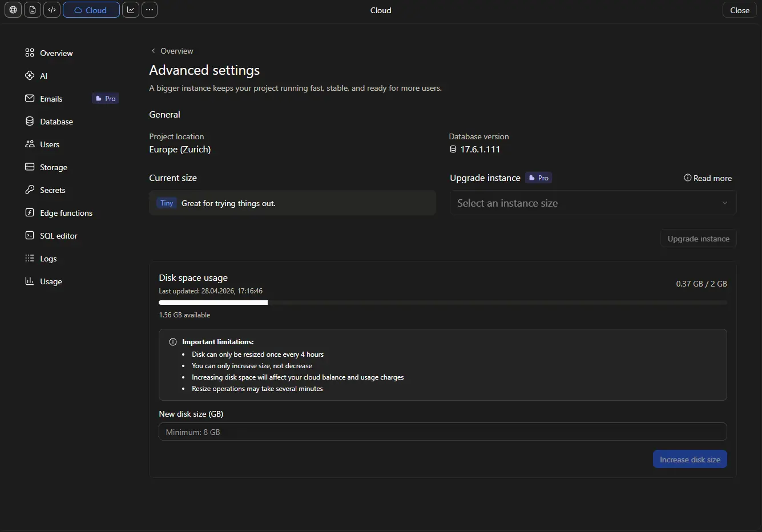Image resolution: width=762 pixels, height=532 pixels.
Task: Open the Database section in the sidebar
Action: click(56, 121)
